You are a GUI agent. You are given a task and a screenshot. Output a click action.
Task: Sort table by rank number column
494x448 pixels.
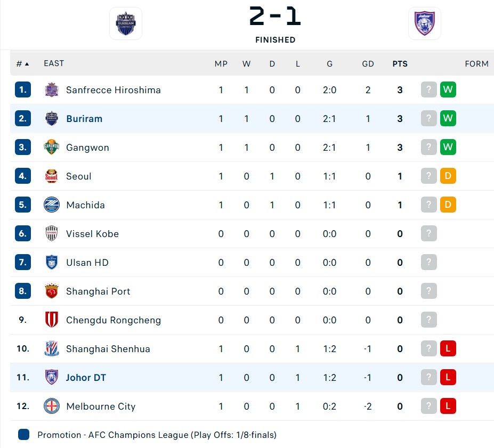[x=23, y=64]
